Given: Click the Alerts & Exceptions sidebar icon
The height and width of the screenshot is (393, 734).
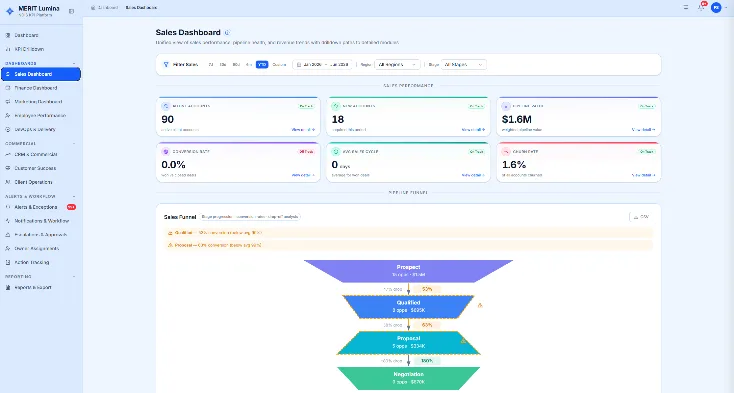Looking at the screenshot, I should (x=7, y=207).
